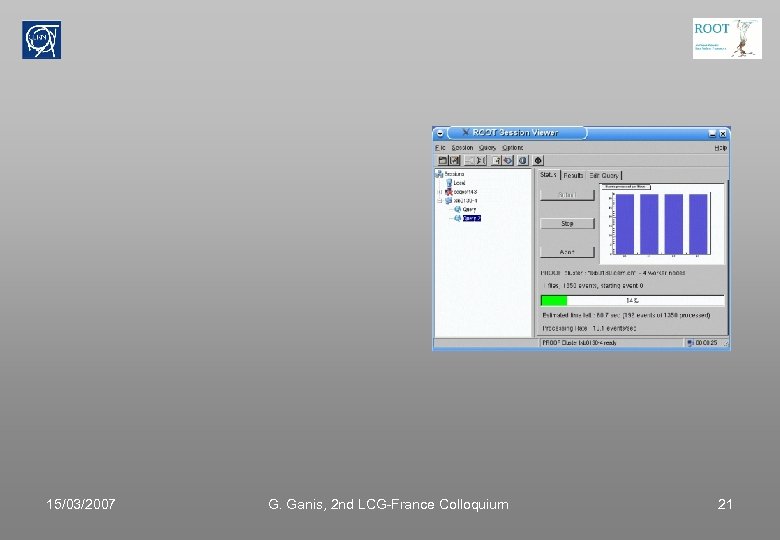780x540 pixels.
Task: Click the '1350 events, starting event 0' line
Action: click(x=593, y=286)
